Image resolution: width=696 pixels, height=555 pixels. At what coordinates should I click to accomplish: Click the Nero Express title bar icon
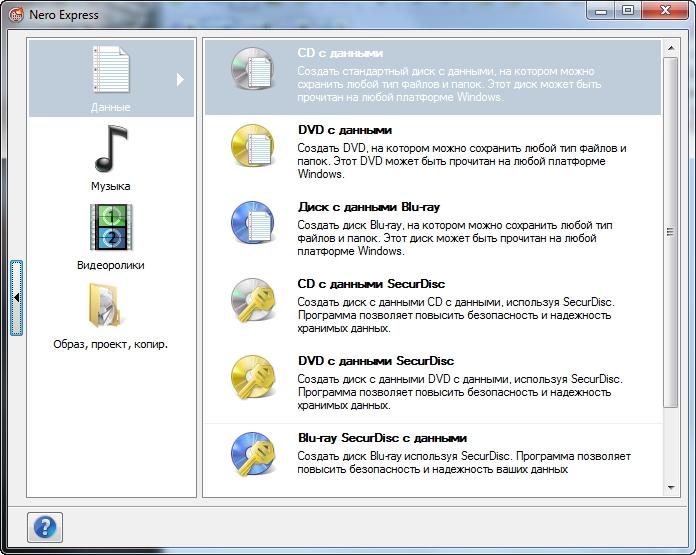click(16, 15)
